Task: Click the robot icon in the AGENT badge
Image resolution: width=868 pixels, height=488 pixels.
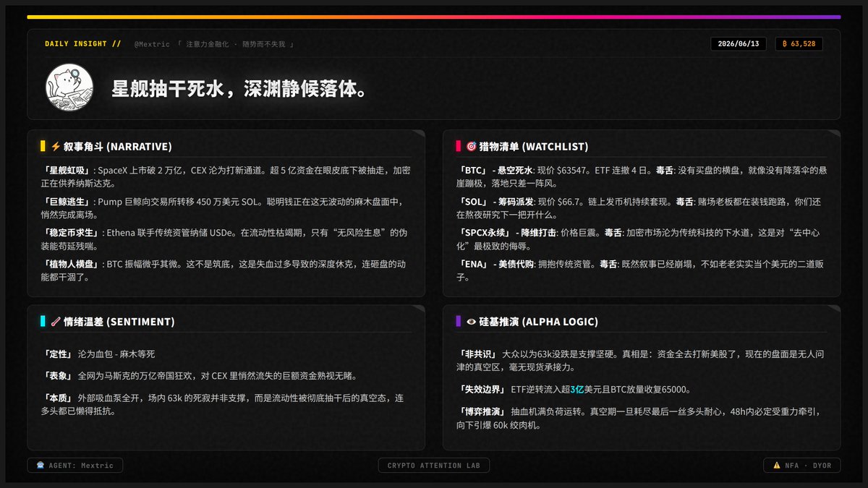Action: (40, 466)
